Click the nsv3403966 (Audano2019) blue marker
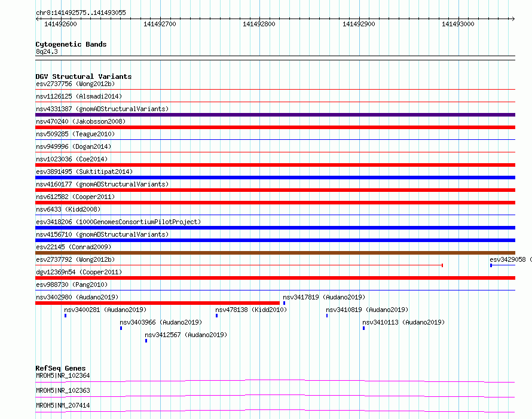This screenshot has width=532, height=419. click(121, 328)
